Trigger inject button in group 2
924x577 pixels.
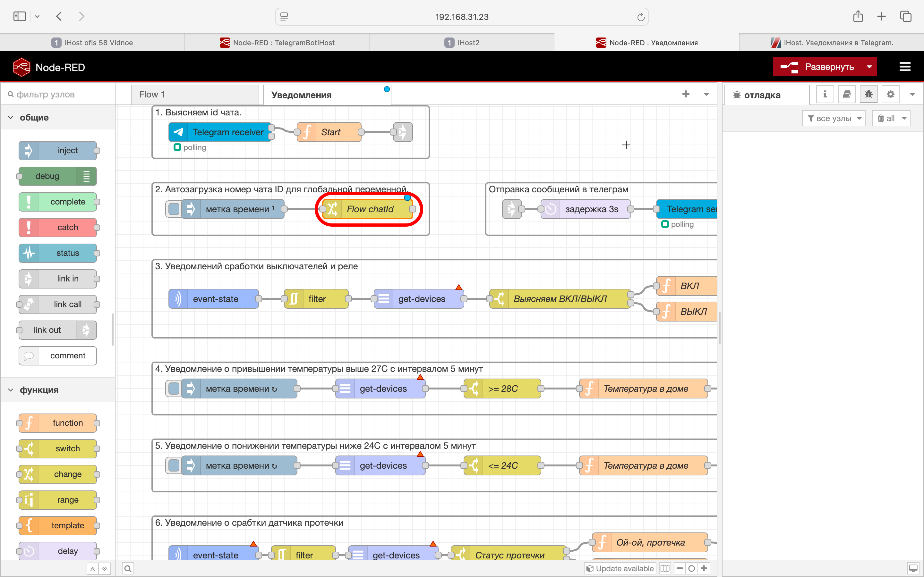[x=174, y=209]
